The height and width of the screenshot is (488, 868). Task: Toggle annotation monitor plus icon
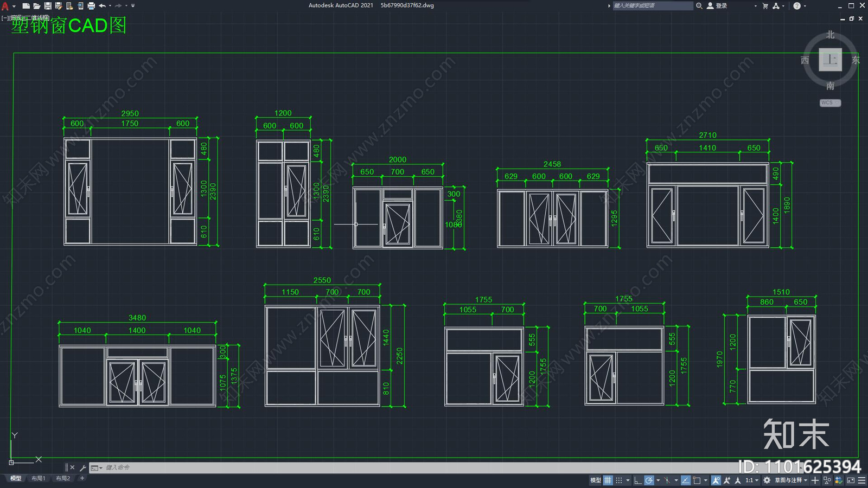(x=815, y=480)
